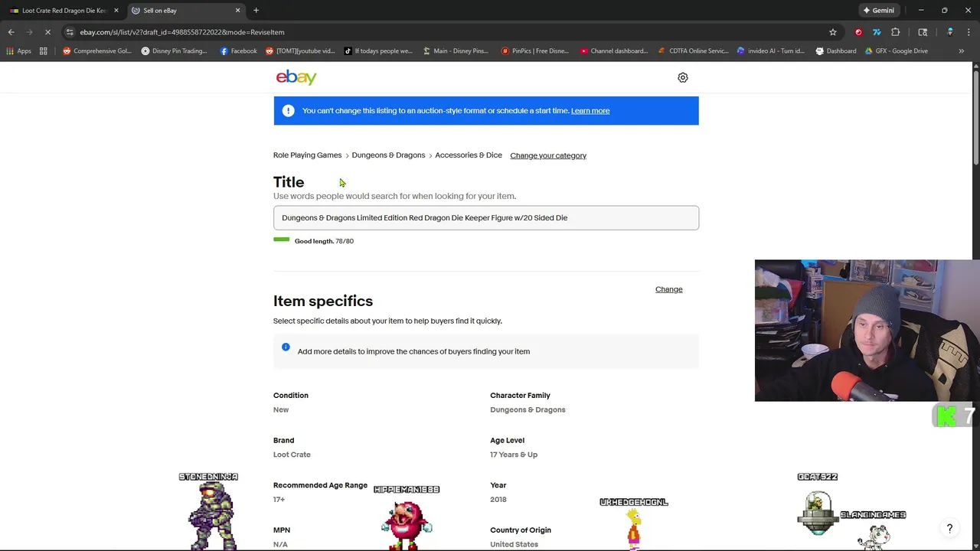Go back with the browser back arrow
Viewport: 980px width, 551px height.
11,32
